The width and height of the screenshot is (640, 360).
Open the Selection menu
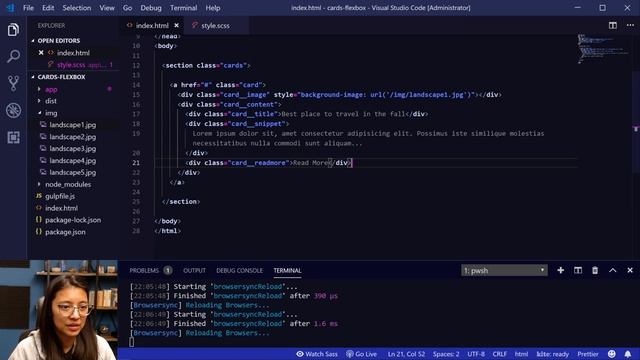[x=77, y=8]
